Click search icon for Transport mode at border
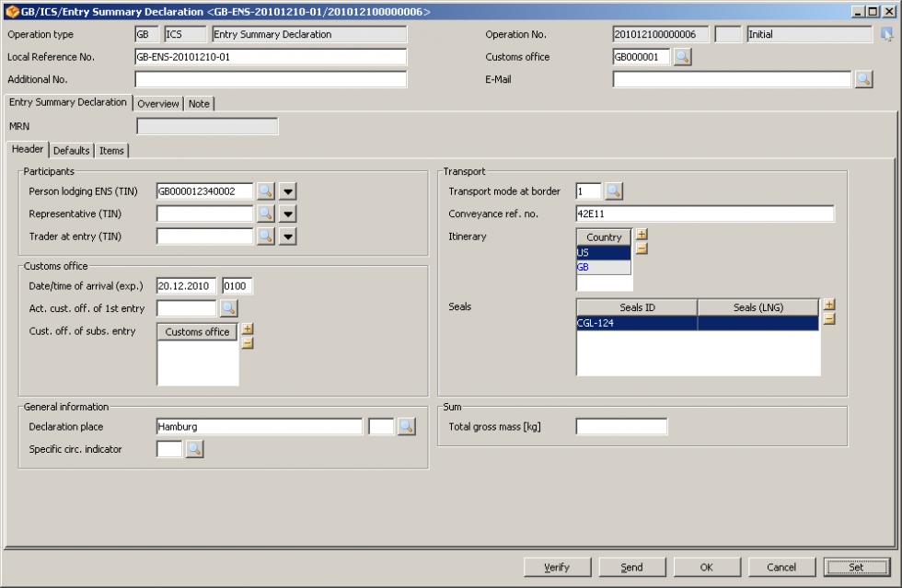The height and width of the screenshot is (588, 902). click(614, 191)
